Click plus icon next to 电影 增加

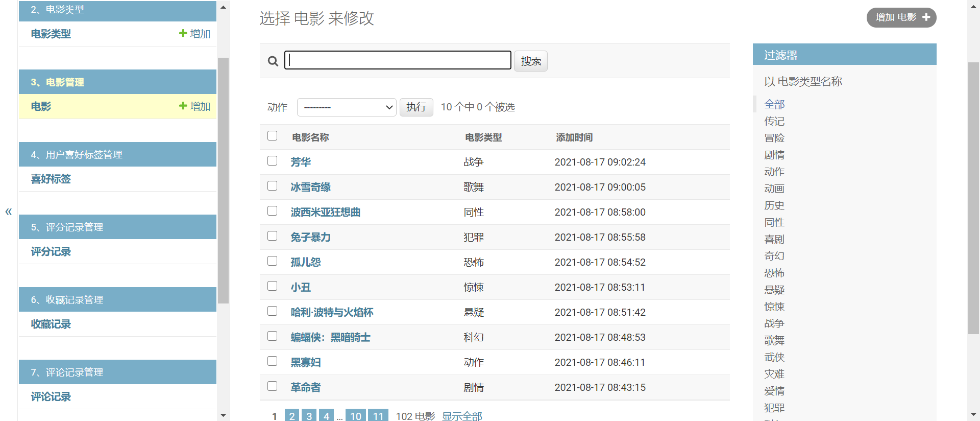click(183, 106)
